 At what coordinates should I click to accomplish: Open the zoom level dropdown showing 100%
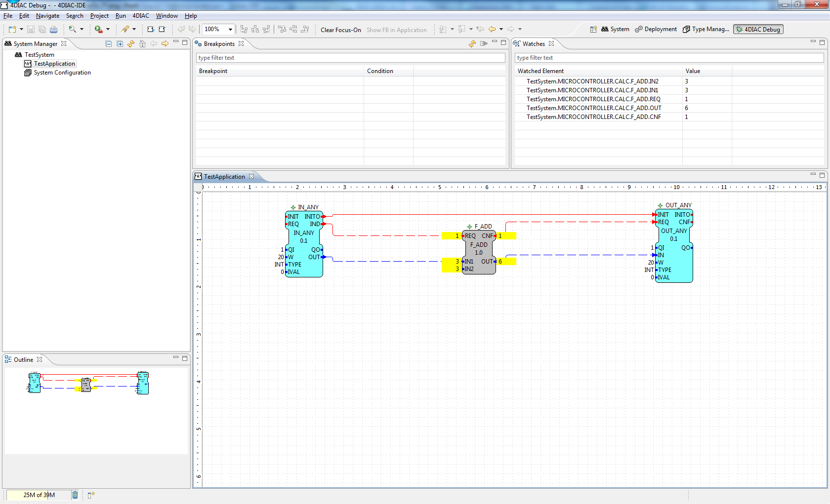pos(229,29)
